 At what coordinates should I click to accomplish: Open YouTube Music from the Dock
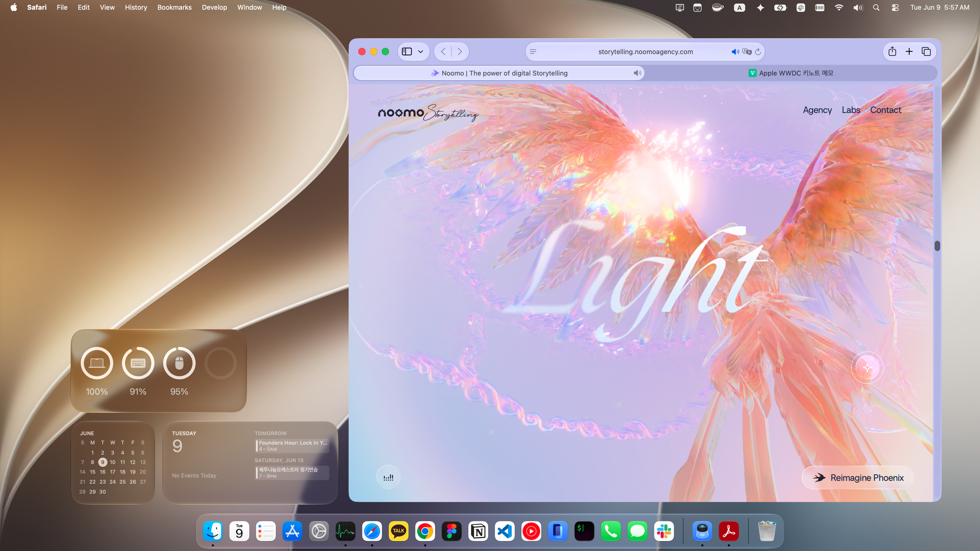click(531, 531)
